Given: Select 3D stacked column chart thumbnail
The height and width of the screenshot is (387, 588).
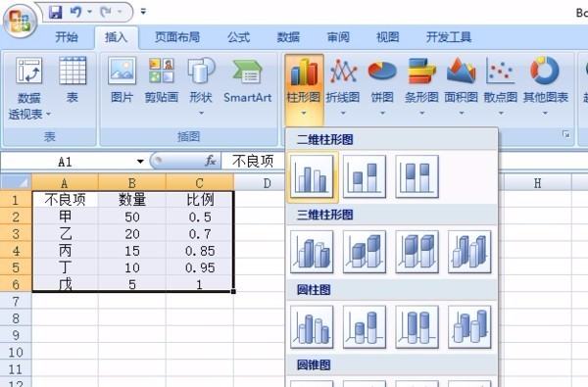Looking at the screenshot, I should click(x=365, y=252).
